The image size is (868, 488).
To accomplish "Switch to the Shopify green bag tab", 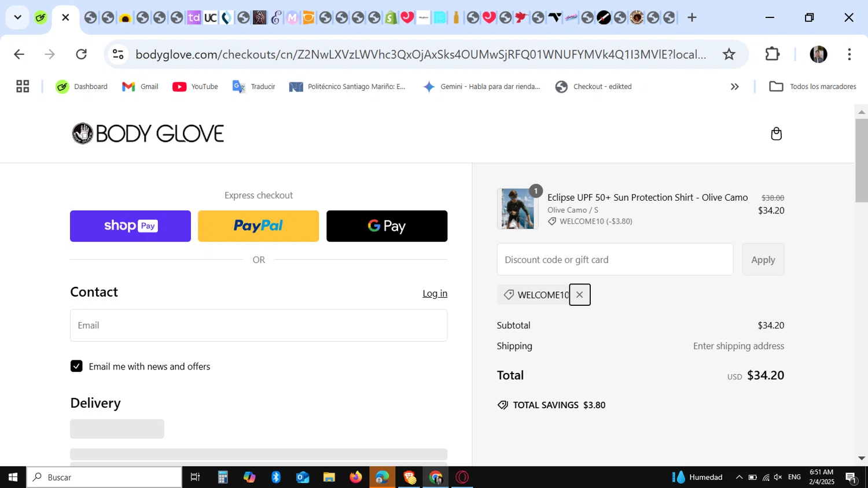I will pos(391,17).
